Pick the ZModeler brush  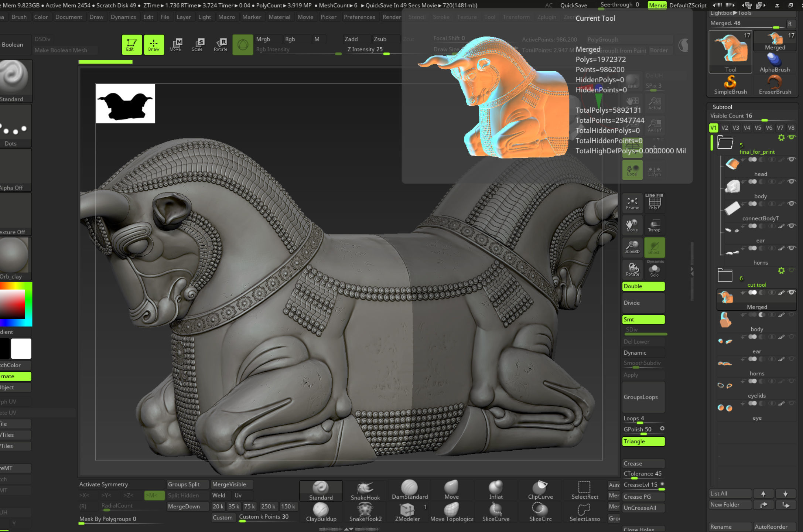[x=407, y=512]
